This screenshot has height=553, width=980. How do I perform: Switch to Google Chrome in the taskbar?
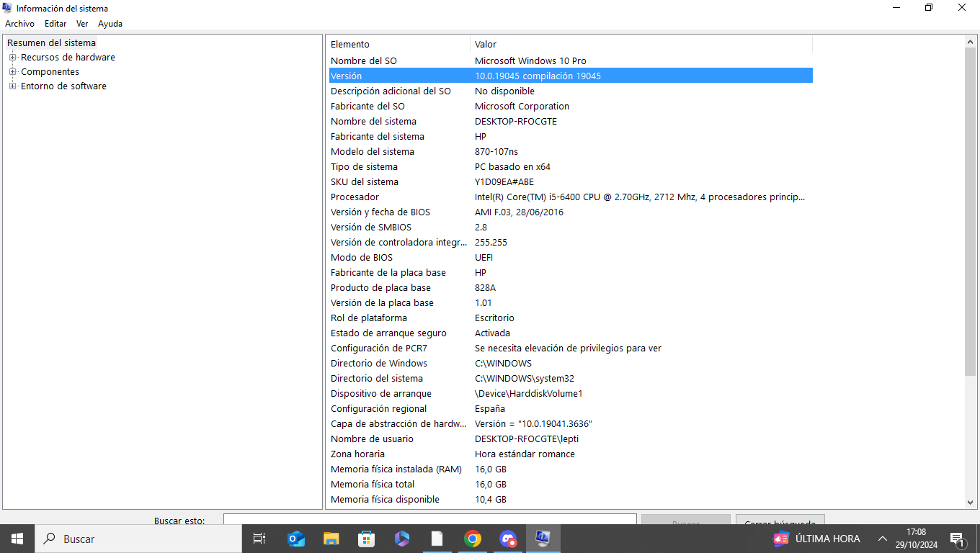pos(473,539)
